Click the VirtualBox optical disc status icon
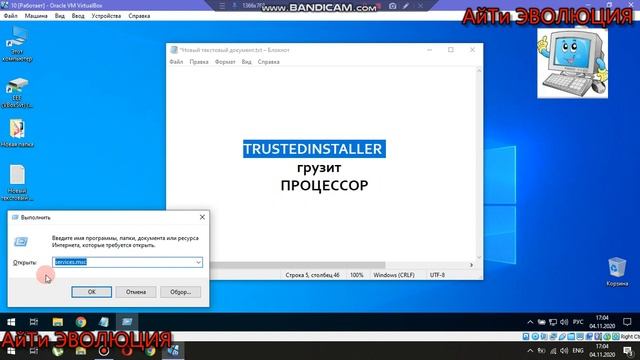This screenshot has height=360, width=640. tap(535, 337)
